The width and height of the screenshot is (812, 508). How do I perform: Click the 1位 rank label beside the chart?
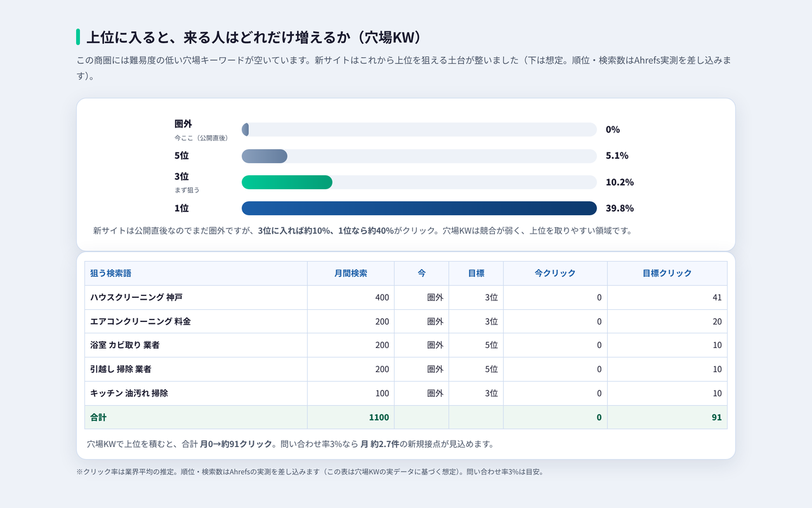pos(181,208)
